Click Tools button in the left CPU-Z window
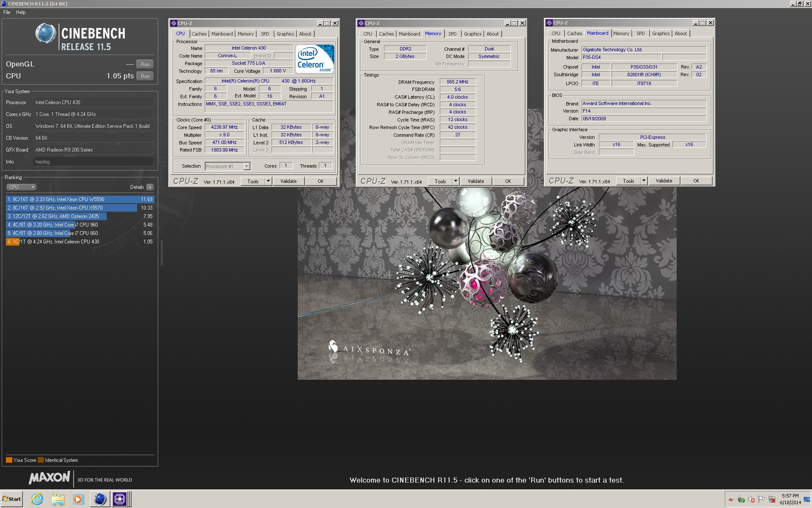The height and width of the screenshot is (508, 812). [x=253, y=181]
